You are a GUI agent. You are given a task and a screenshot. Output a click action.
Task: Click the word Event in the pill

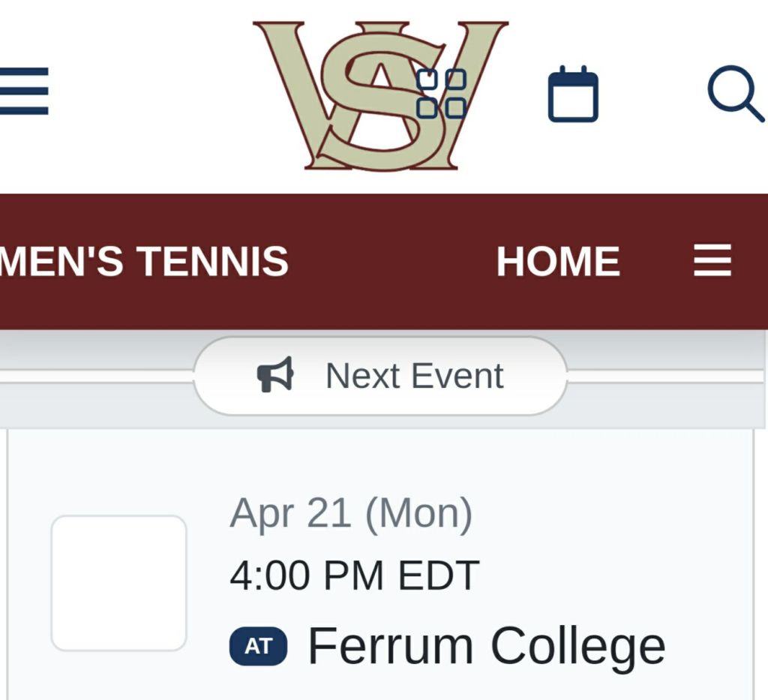pyautogui.click(x=457, y=375)
